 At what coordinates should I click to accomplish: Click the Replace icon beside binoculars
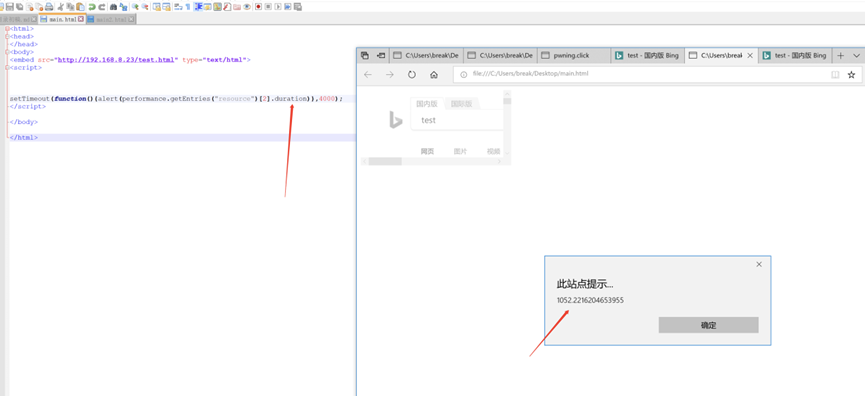(x=124, y=7)
